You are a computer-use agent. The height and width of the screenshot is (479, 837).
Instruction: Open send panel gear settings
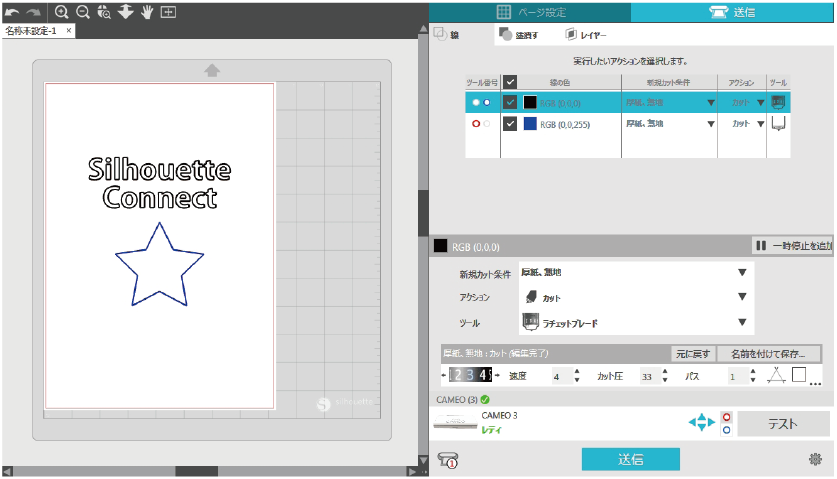pos(815,459)
